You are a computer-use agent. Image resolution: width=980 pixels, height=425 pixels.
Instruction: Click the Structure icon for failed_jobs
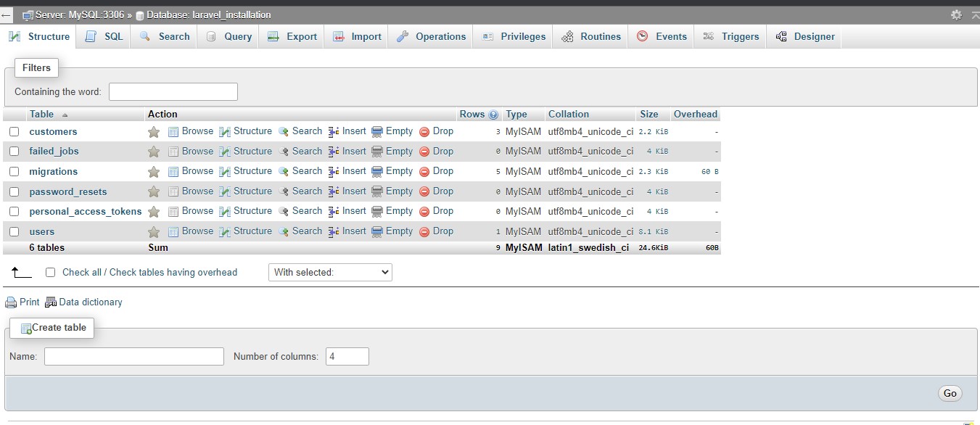pos(225,152)
